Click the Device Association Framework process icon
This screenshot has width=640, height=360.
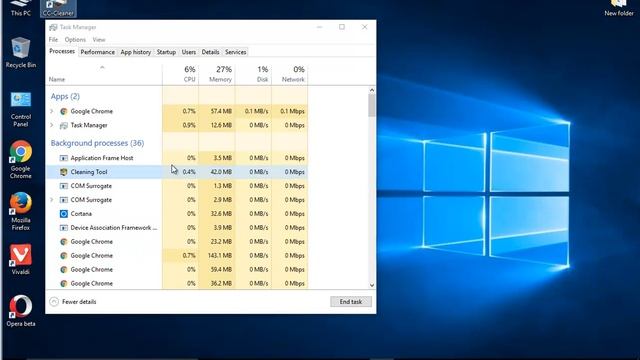click(x=64, y=228)
